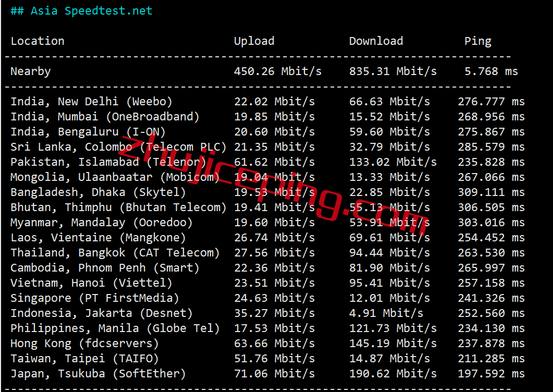Select Hanoi download "95.41 Mbit/s"
This screenshot has width=553, height=392.
(x=390, y=284)
